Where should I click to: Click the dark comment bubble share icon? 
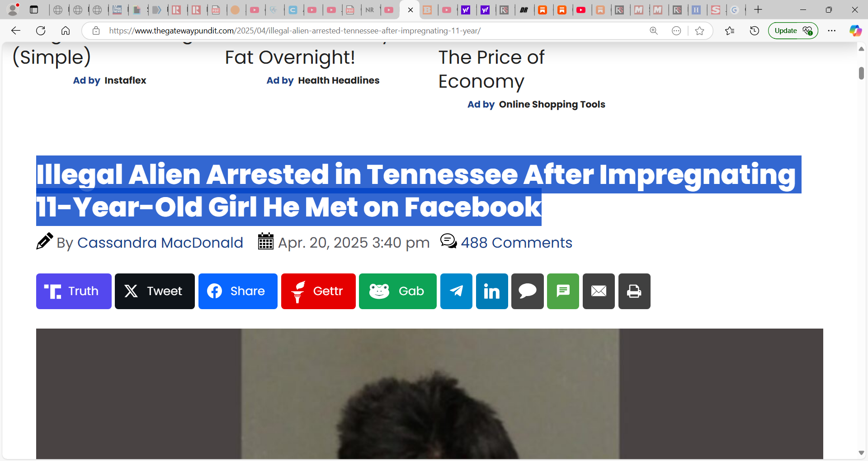(x=528, y=291)
